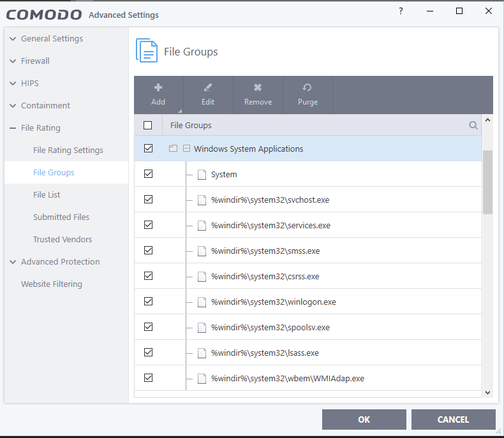Uncheck the System entry checkbox
This screenshot has height=438, width=504.
point(148,173)
